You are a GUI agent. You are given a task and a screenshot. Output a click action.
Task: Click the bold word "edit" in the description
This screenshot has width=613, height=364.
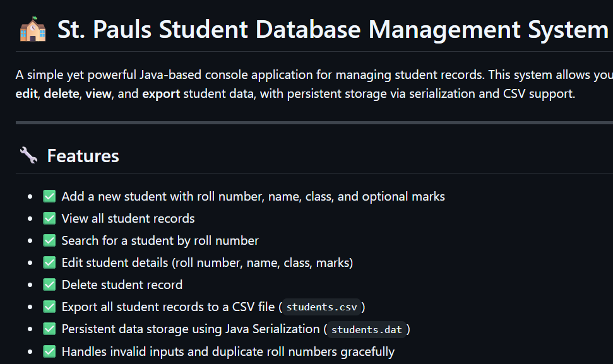coord(27,95)
